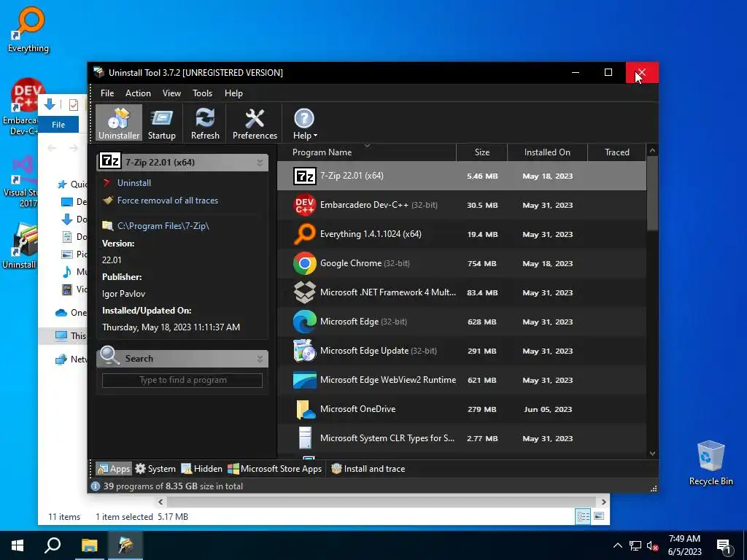Show hidden tray icons chevron
The image size is (747, 560).
tap(617, 545)
